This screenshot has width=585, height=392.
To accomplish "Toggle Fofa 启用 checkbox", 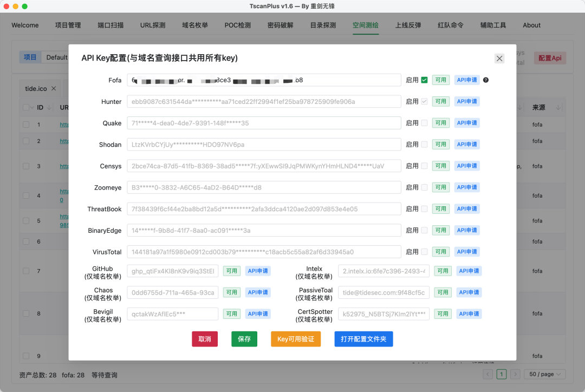I will (x=424, y=80).
